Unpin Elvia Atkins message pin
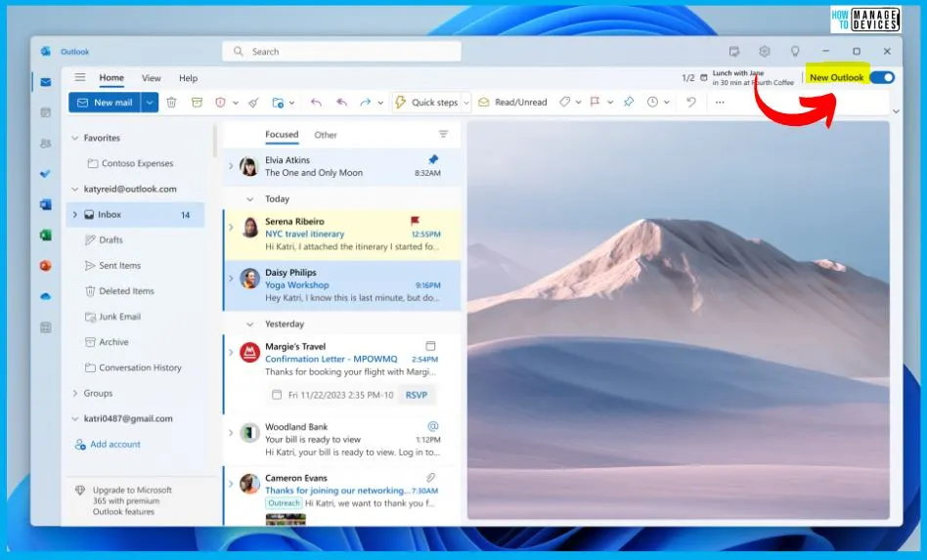This screenshot has width=927, height=560. (x=433, y=159)
